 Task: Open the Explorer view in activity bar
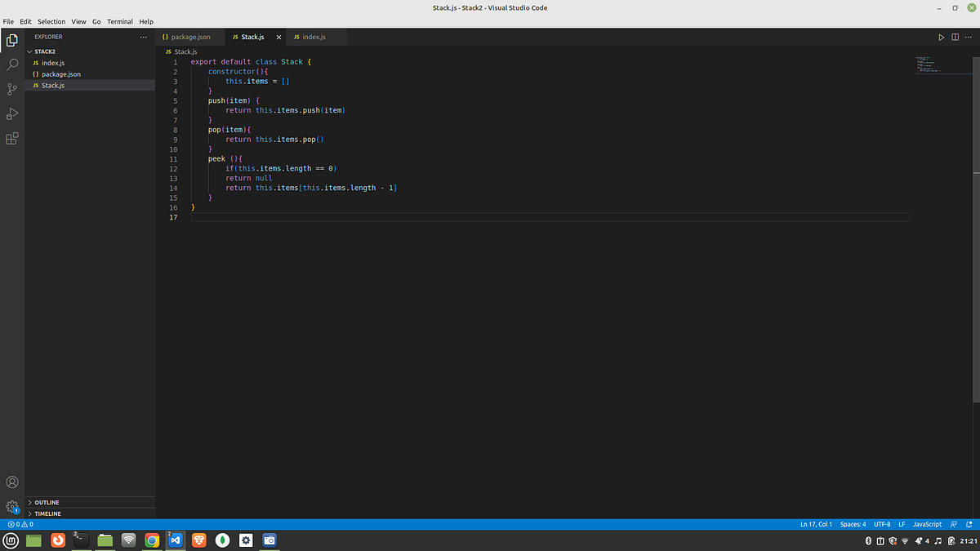coord(12,39)
